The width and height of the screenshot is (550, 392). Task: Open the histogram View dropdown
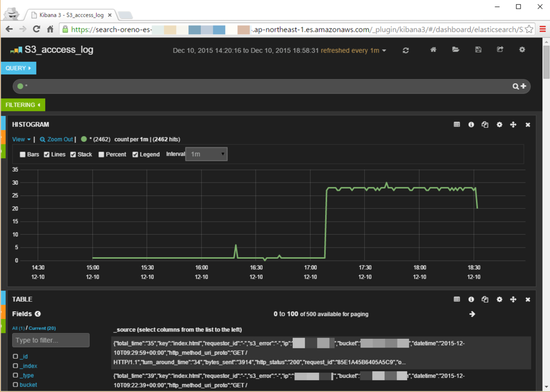(x=21, y=139)
